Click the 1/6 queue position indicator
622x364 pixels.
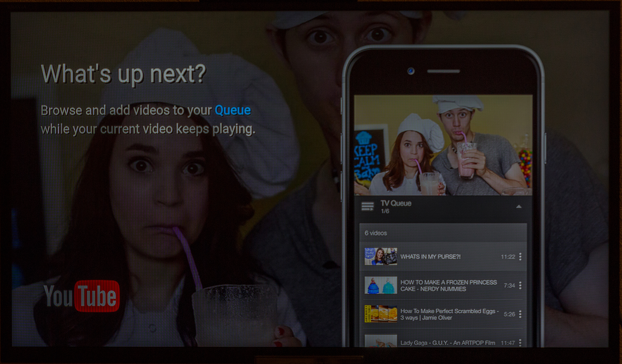tap(385, 211)
